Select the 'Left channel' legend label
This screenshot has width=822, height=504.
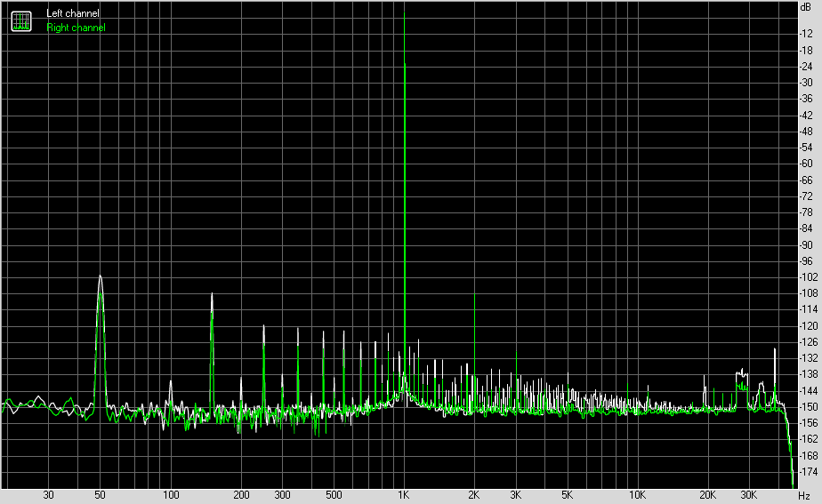tap(72, 13)
